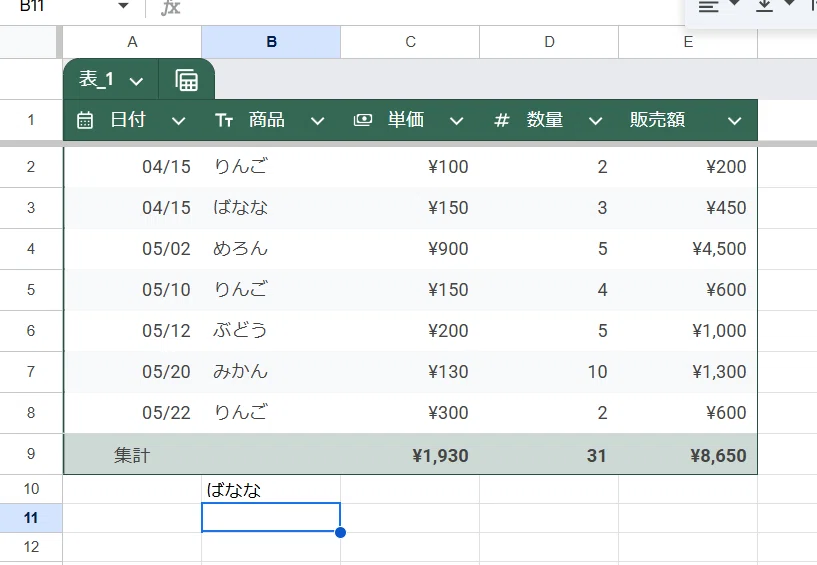The width and height of the screenshot is (817, 565).
Task: Click the ¥200 sales cell in row 2
Action: point(688,167)
